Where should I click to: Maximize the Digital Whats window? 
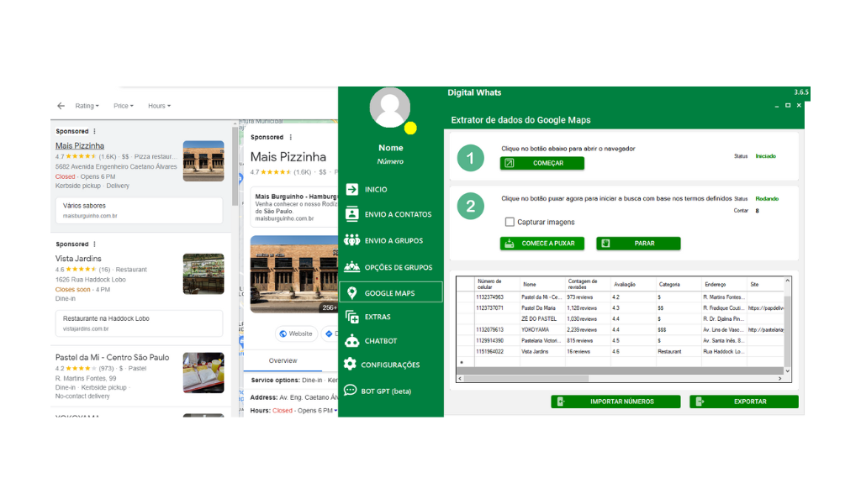point(788,105)
